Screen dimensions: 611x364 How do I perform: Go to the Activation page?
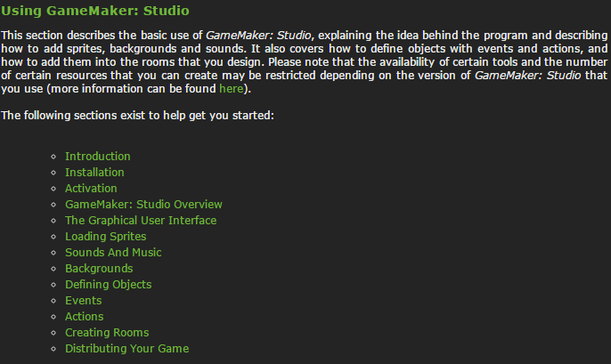tap(91, 189)
